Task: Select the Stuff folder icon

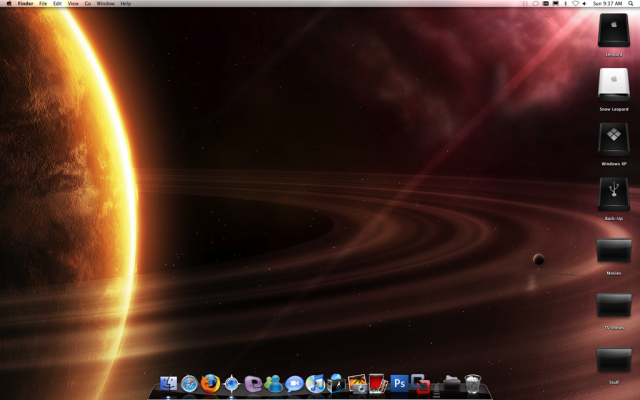Action: click(614, 360)
